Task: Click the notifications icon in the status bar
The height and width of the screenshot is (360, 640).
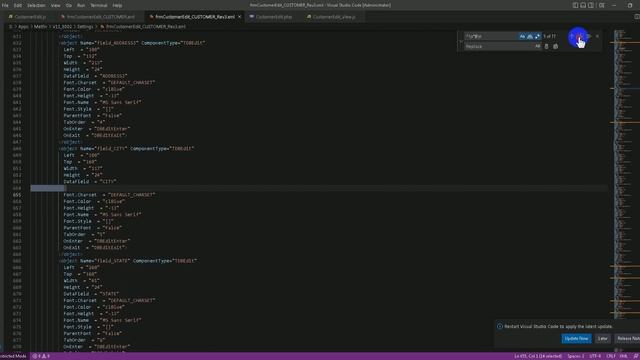Action: [636, 356]
